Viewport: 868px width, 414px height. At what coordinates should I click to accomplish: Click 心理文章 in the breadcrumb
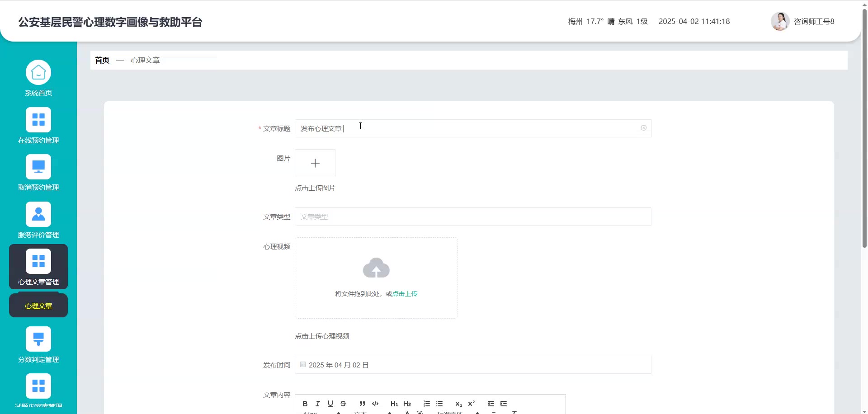tap(145, 60)
